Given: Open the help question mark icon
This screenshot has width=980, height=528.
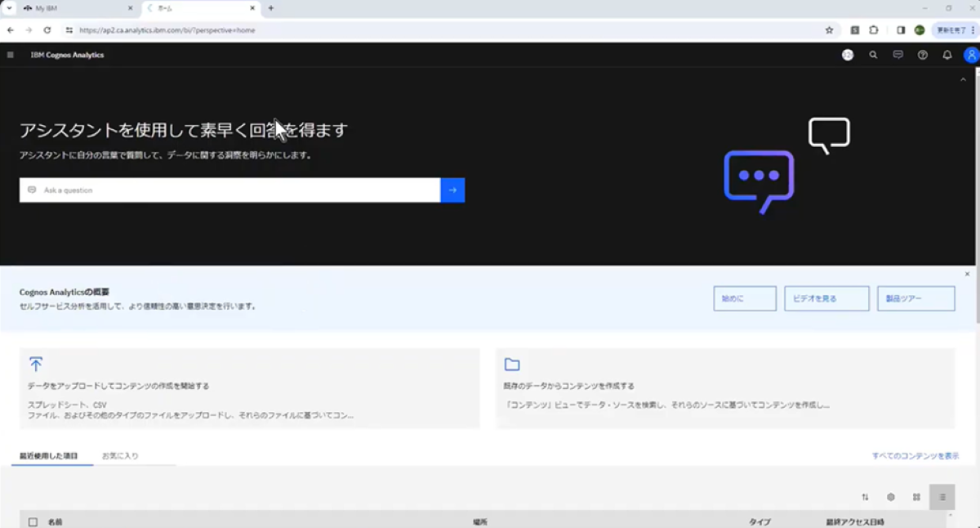Looking at the screenshot, I should (x=923, y=55).
